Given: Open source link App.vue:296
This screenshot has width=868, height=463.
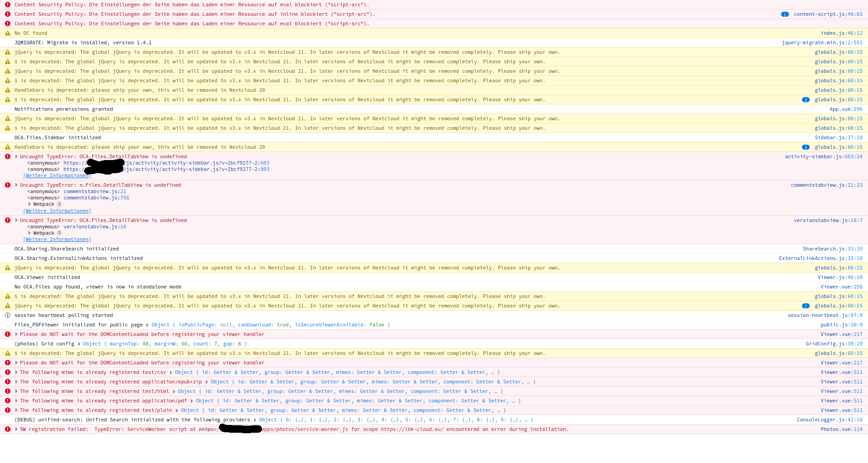Looking at the screenshot, I should pos(846,109).
